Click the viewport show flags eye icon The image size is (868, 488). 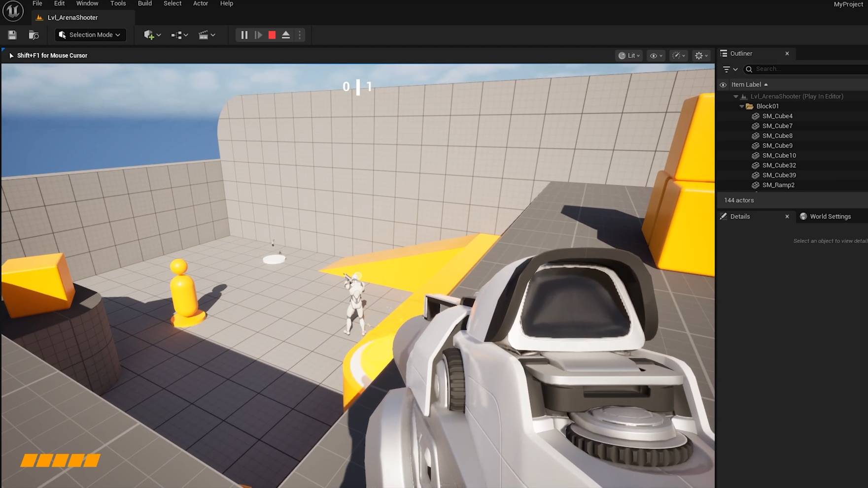coord(653,55)
